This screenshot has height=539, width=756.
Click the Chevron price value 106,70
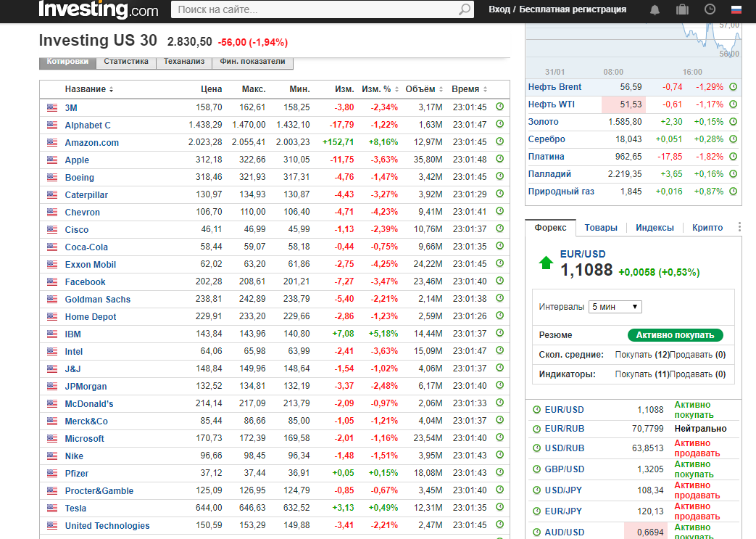click(x=209, y=212)
